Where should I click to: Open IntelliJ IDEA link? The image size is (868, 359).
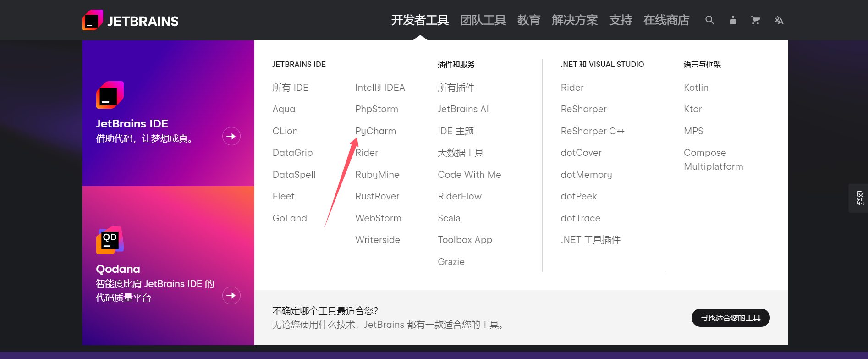click(x=380, y=88)
